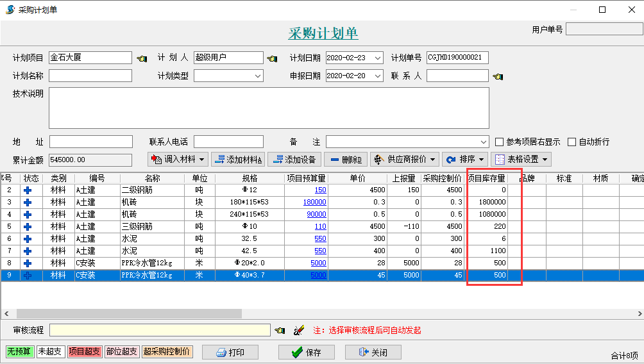Click the select icon next to 审核流程 field
This screenshot has width=644, height=364.
(x=280, y=331)
